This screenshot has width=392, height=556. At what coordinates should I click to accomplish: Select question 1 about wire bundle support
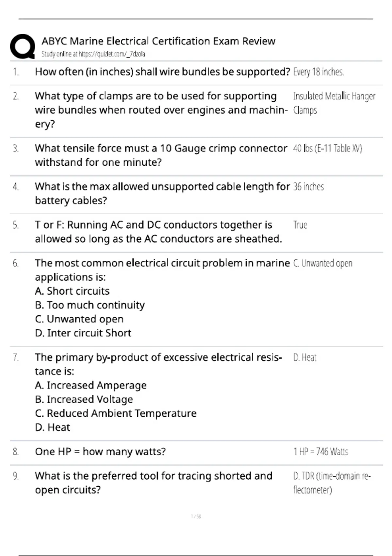162,72
